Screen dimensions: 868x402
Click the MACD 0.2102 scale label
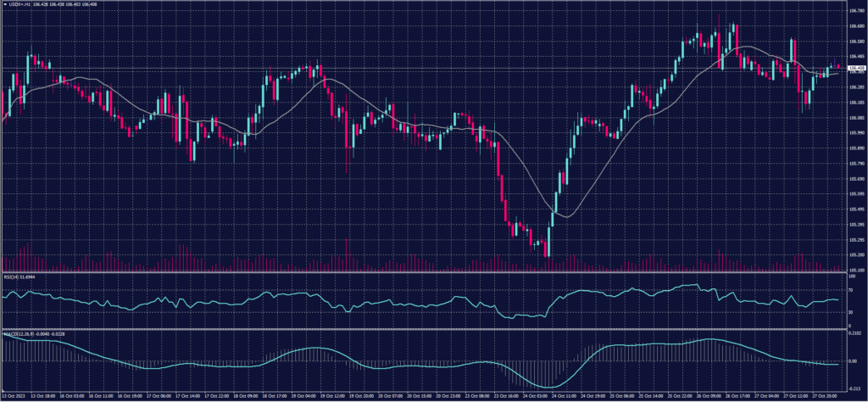854,333
